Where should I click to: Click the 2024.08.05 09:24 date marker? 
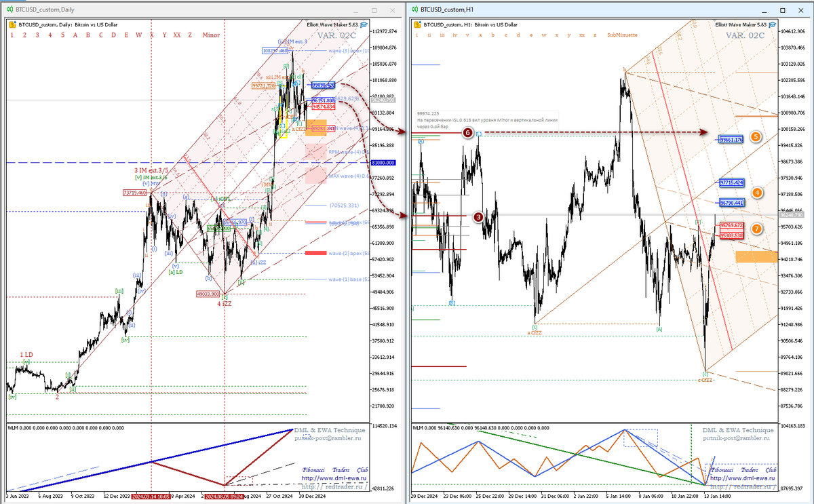point(225,497)
